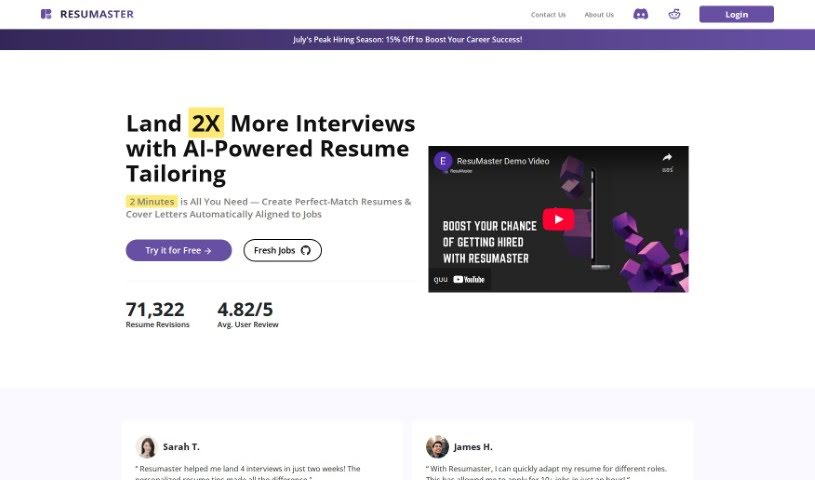The width and height of the screenshot is (815, 480).
Task: Click the video share arrow icon
Action: (667, 157)
